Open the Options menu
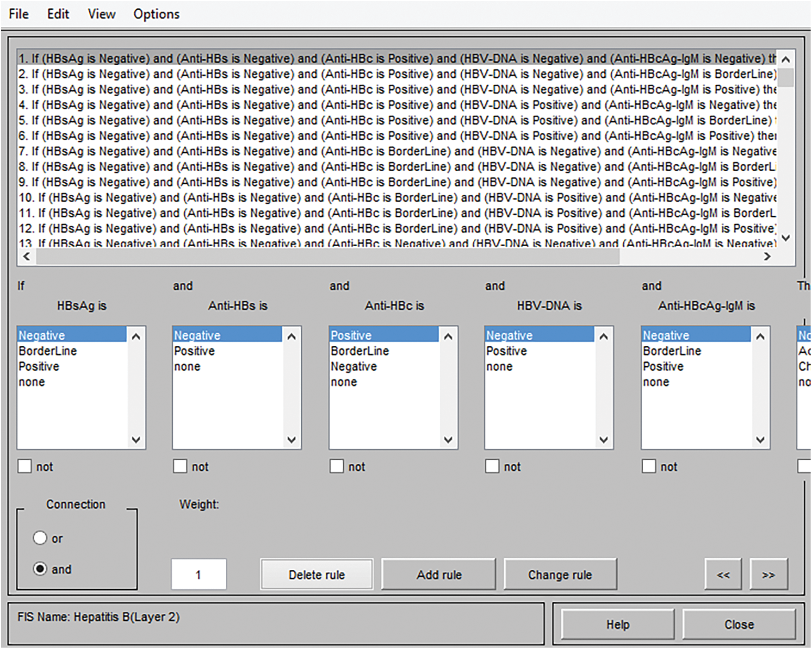This screenshot has height=649, width=812. click(x=156, y=14)
